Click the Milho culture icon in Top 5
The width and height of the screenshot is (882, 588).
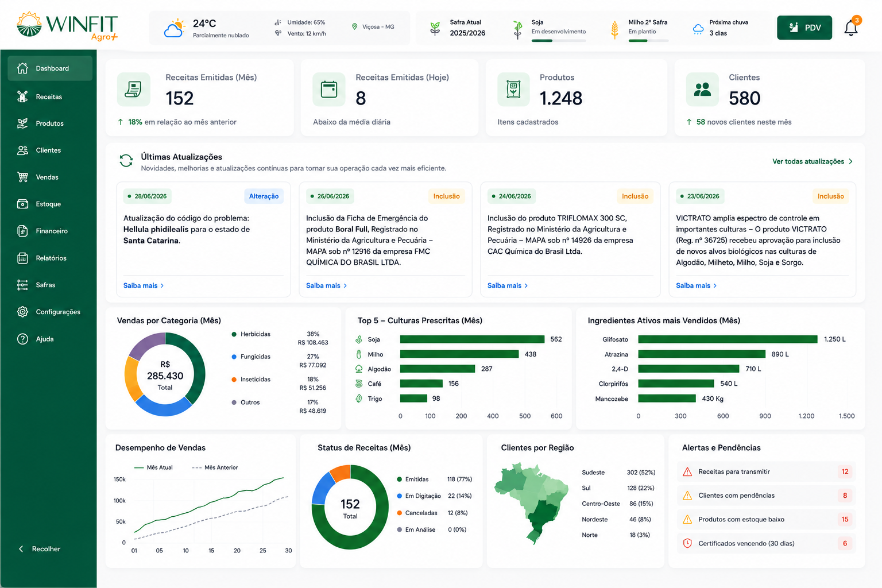coord(359,354)
